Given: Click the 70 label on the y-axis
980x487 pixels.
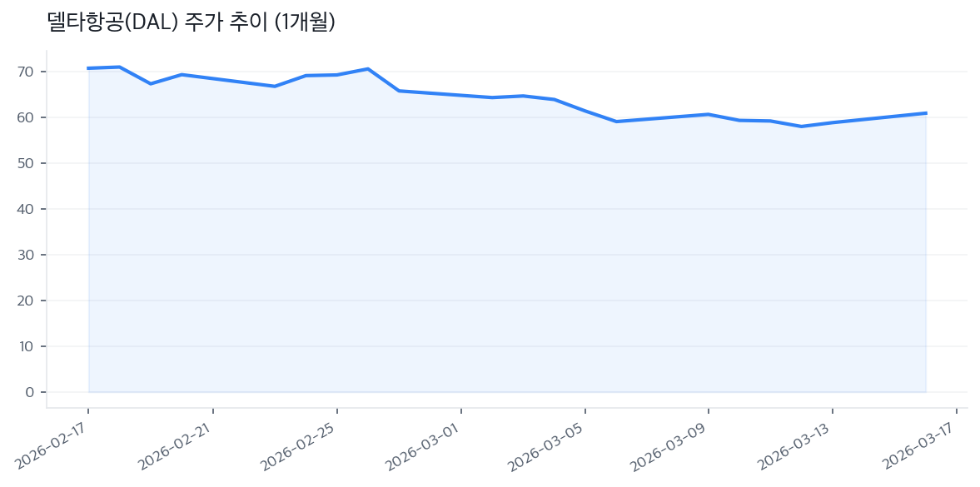Looking at the screenshot, I should tap(25, 72).
